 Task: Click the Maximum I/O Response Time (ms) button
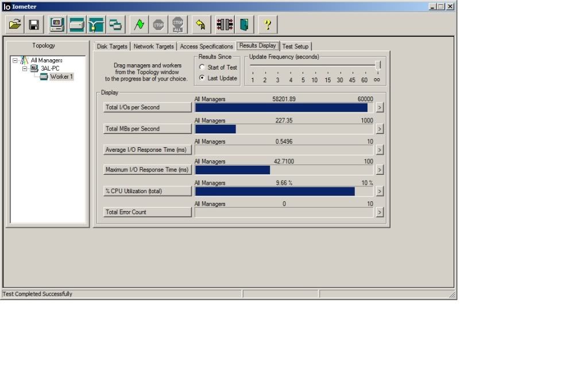(x=148, y=170)
